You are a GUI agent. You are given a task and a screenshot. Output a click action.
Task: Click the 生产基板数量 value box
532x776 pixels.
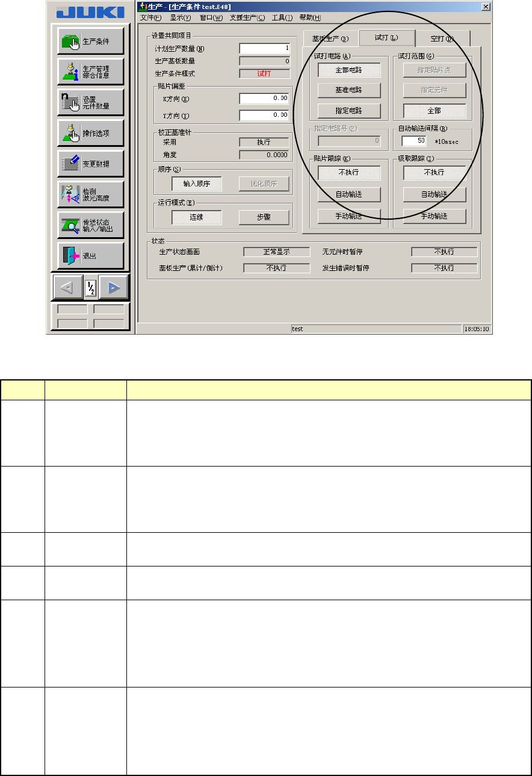click(x=265, y=61)
